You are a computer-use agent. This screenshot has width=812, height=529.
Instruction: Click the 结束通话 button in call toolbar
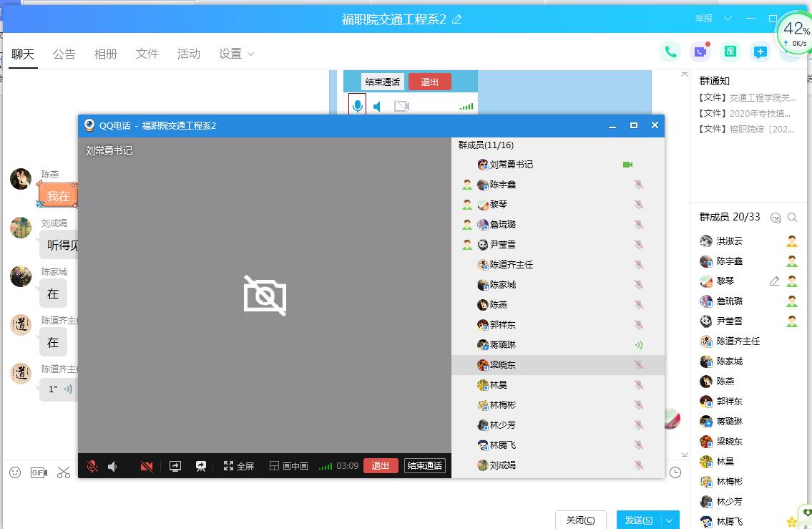pyautogui.click(x=424, y=466)
